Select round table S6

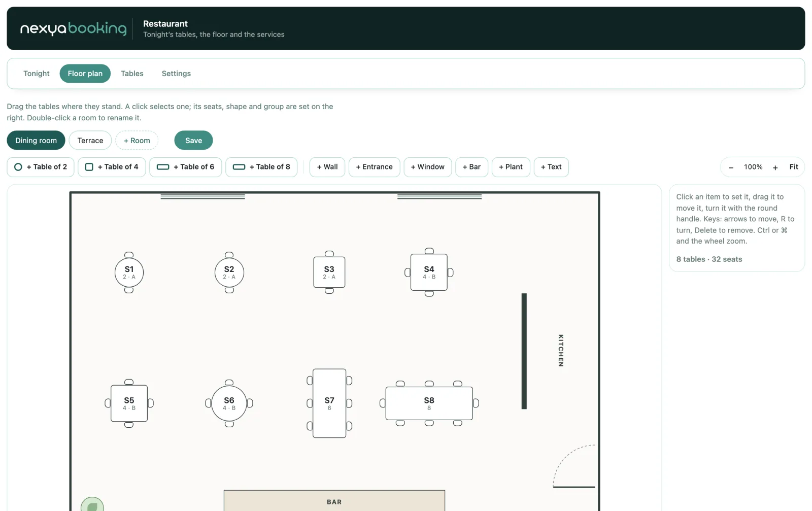(229, 403)
